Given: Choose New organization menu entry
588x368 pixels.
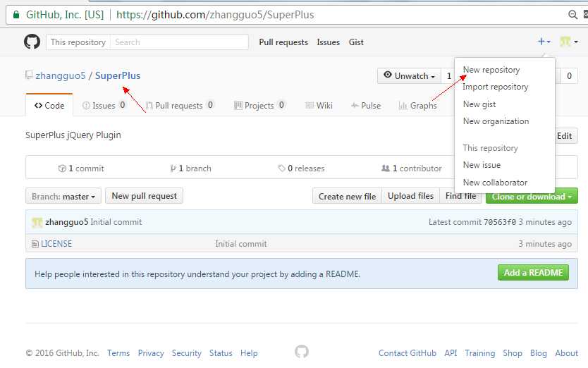Looking at the screenshot, I should coord(496,121).
